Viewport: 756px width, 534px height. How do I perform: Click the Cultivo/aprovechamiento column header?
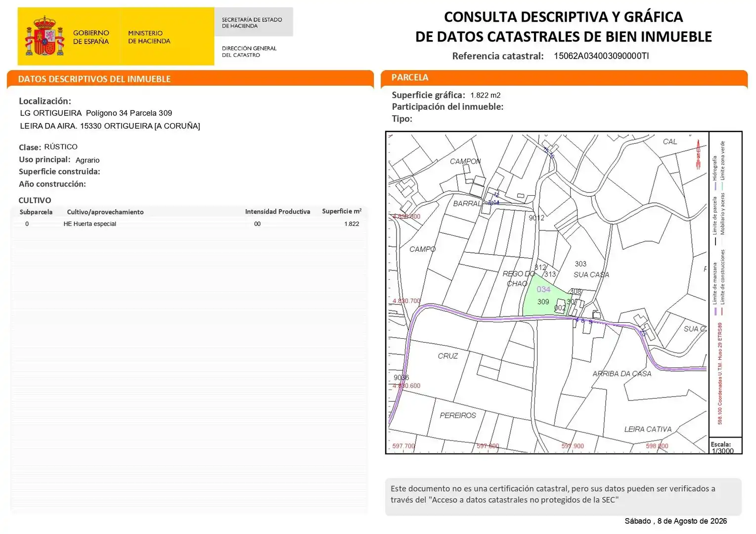click(x=105, y=212)
